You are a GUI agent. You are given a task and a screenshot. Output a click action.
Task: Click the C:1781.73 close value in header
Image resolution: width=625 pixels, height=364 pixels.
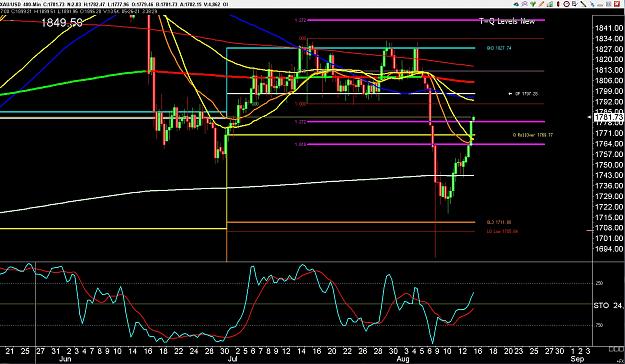(x=53, y=4)
